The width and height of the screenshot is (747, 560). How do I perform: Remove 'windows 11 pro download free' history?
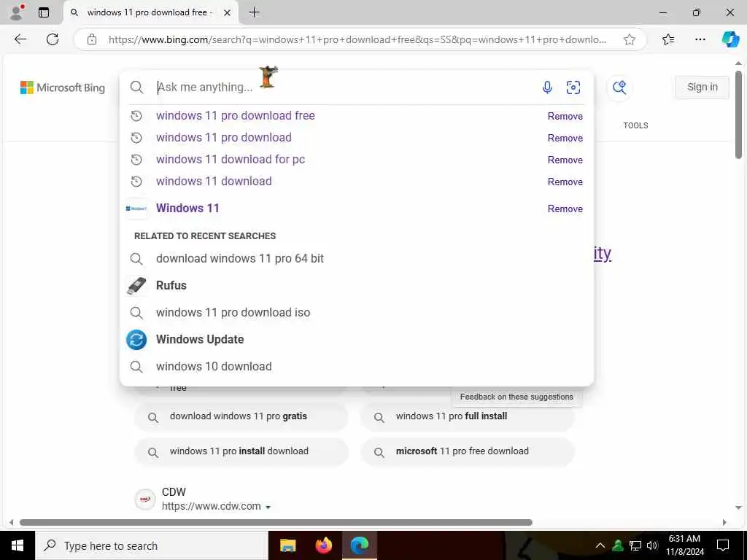pyautogui.click(x=565, y=116)
